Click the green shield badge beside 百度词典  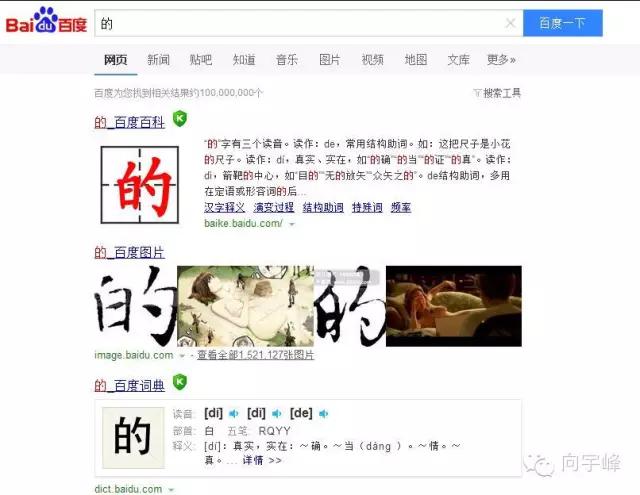point(180,382)
